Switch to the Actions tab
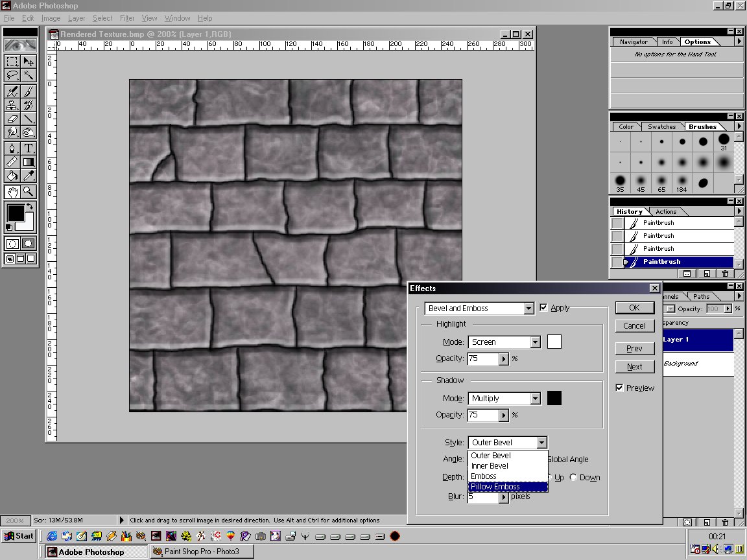Screen dimensions: 747x560 pos(666,211)
